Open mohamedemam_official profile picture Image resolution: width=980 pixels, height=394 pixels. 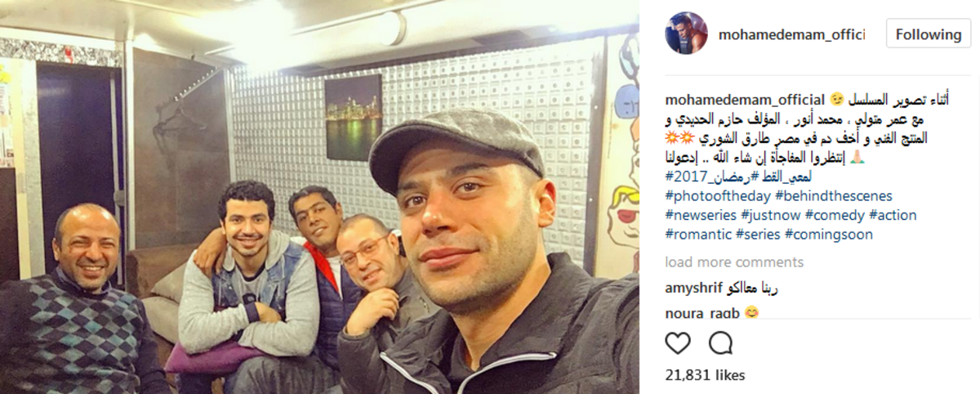[x=687, y=33]
